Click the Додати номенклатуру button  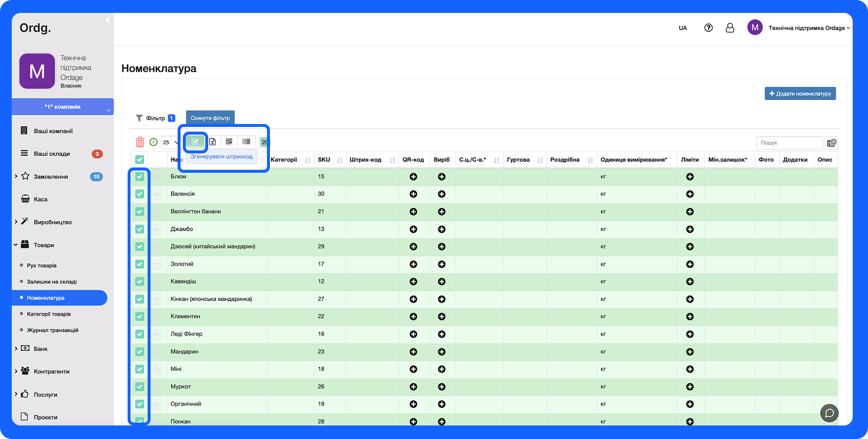point(800,93)
